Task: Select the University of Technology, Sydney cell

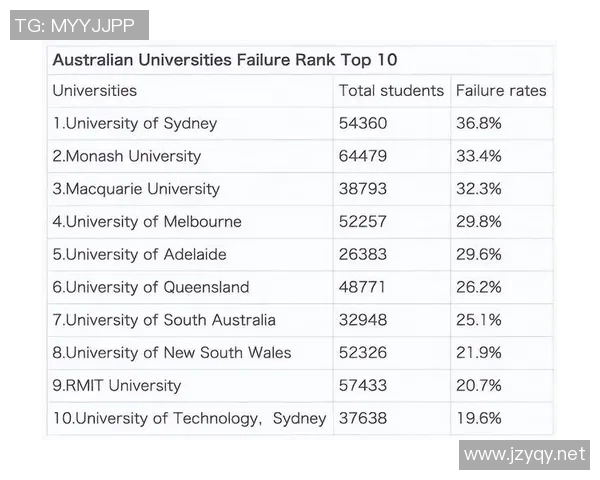Action: tap(189, 418)
